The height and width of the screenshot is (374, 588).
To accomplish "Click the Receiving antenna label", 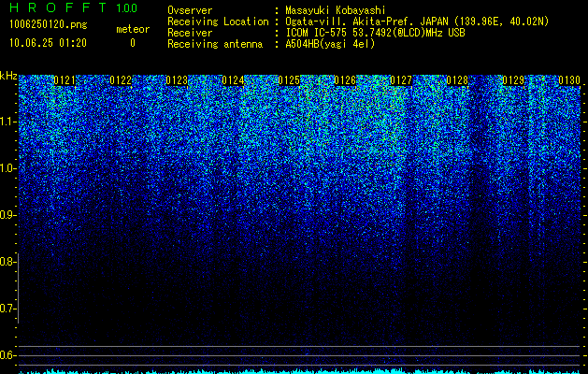I will pyautogui.click(x=215, y=44).
